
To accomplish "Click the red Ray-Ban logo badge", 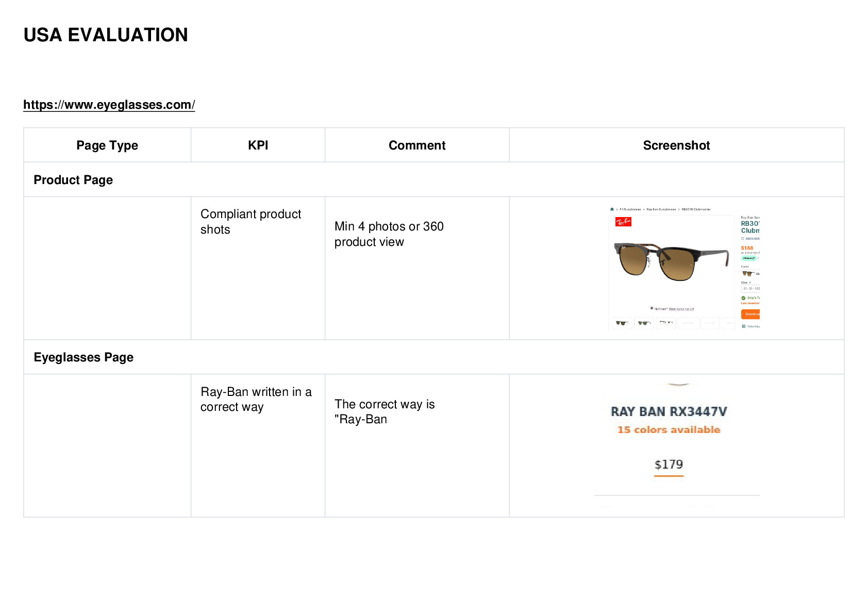I will coord(623,222).
